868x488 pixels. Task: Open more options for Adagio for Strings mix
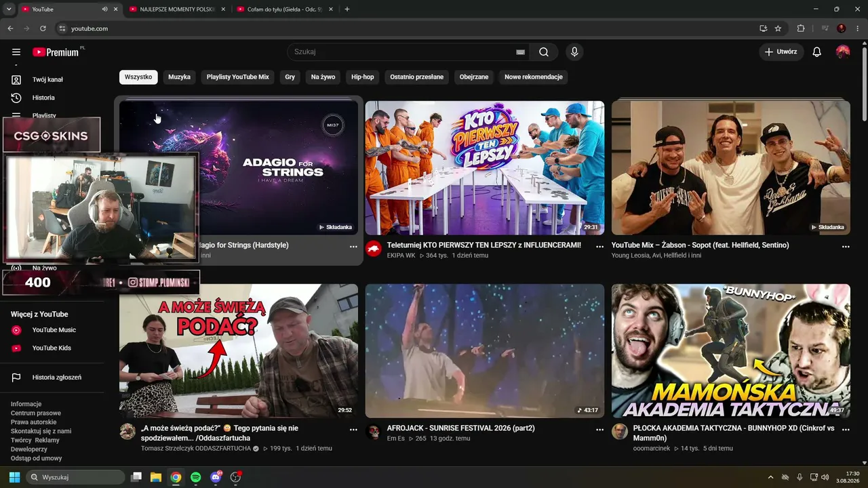tap(353, 247)
